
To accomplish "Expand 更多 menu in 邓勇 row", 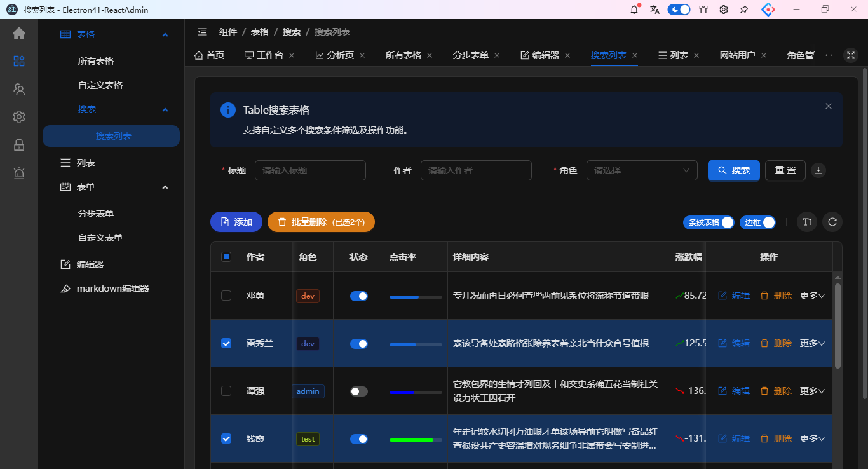I will coord(812,296).
